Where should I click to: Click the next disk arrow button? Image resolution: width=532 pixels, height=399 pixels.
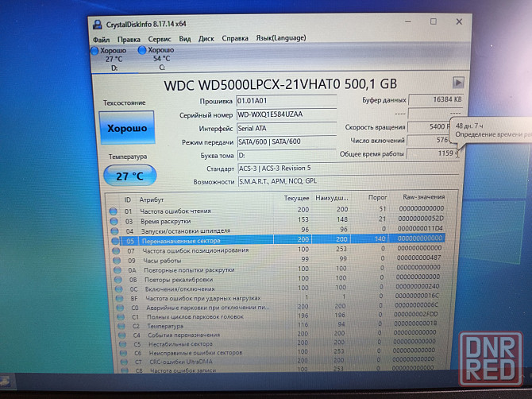click(458, 82)
